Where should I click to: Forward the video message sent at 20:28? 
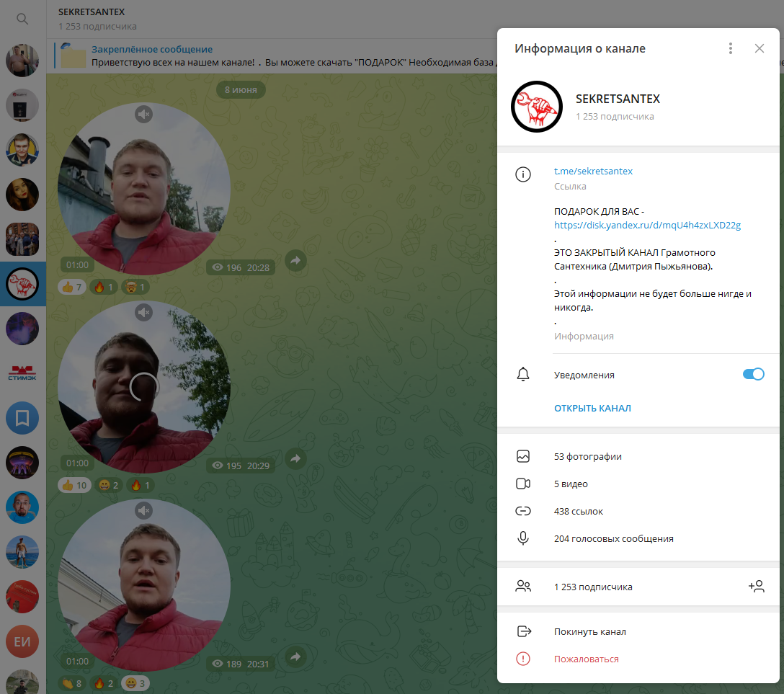coord(296,260)
